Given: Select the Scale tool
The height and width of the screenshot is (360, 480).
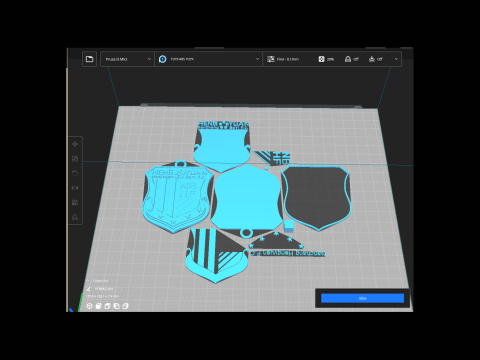Looking at the screenshot, I should (x=75, y=159).
